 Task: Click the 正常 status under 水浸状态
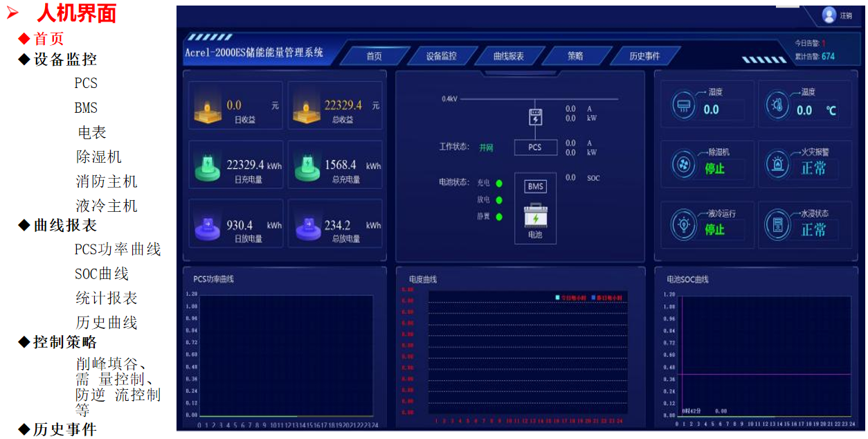[x=814, y=229]
